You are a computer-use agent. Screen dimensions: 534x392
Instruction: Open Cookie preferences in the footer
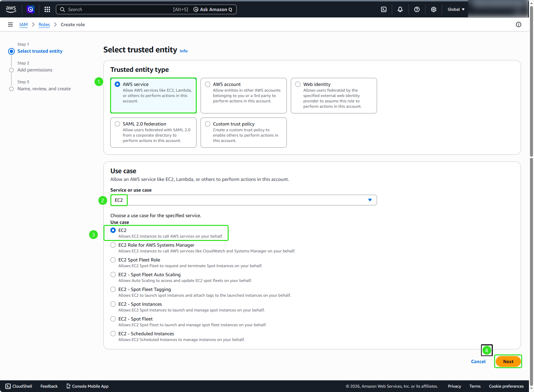tap(506, 386)
